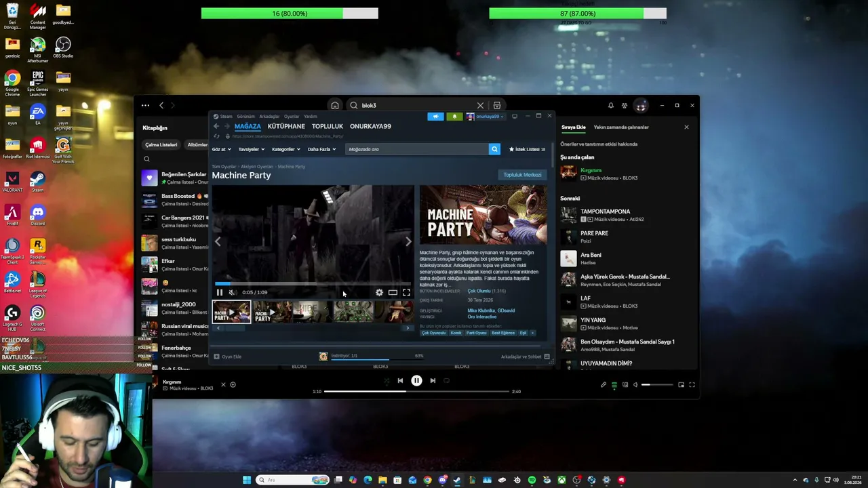This screenshot has height=488, width=868.
Task: Open the İstek Listesi wishlist link
Action: coord(528,149)
